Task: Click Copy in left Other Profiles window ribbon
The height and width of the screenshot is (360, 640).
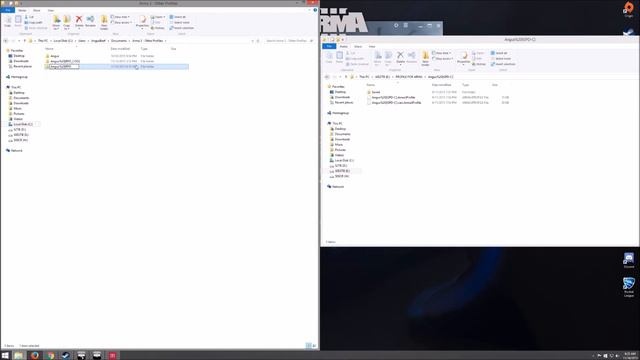Action: (8, 21)
